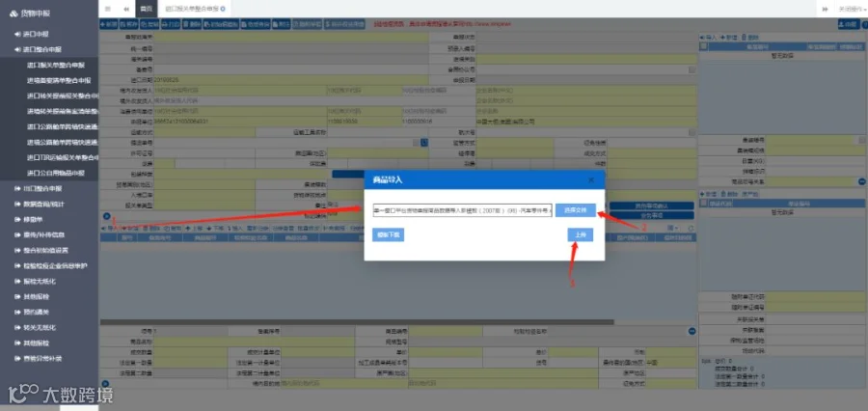Click 删除 delete button in top toolbar
Image resolution: width=868 pixels, height=411 pixels.
pyautogui.click(x=192, y=24)
